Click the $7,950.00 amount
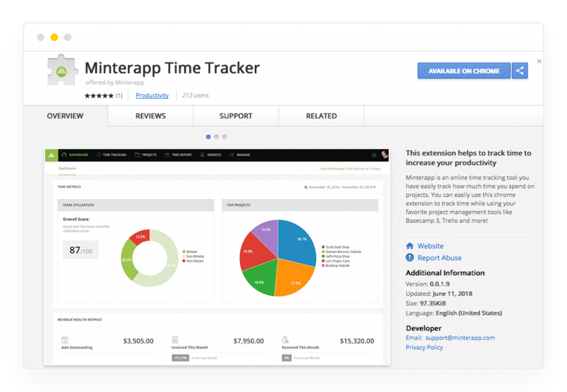Viewport: 567px width, 392px height. (x=249, y=341)
